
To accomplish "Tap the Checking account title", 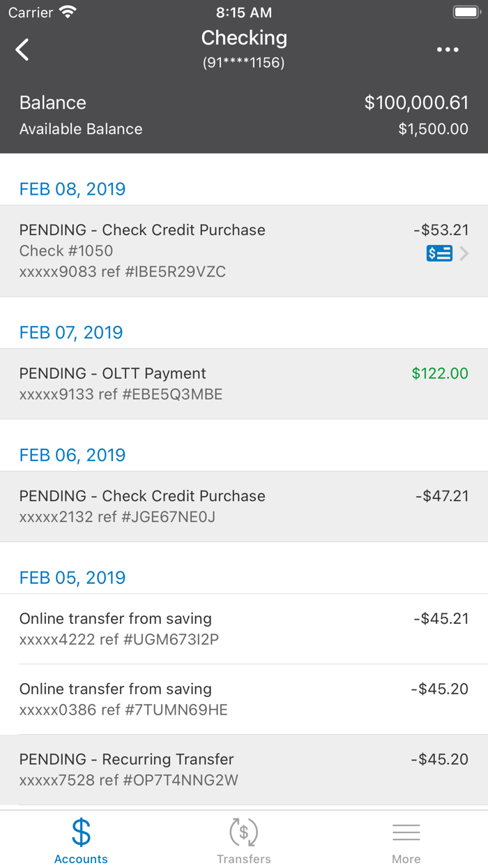I will coord(244,38).
